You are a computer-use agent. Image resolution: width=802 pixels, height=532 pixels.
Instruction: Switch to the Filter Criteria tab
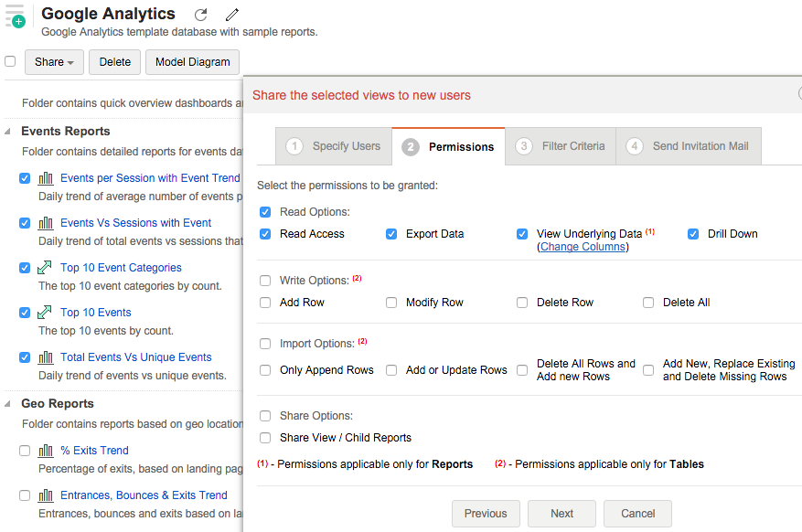pos(560,146)
